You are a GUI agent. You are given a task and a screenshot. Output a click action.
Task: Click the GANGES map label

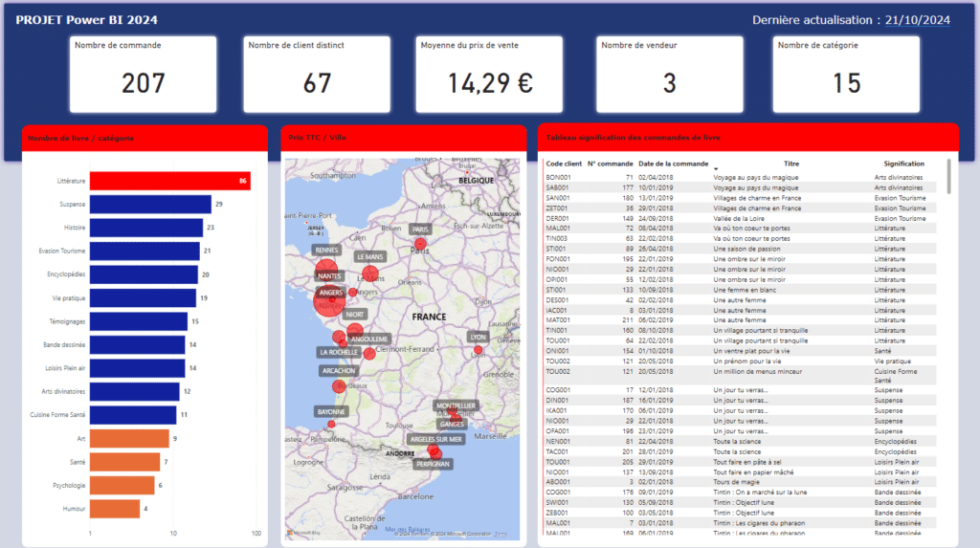pyautogui.click(x=452, y=424)
